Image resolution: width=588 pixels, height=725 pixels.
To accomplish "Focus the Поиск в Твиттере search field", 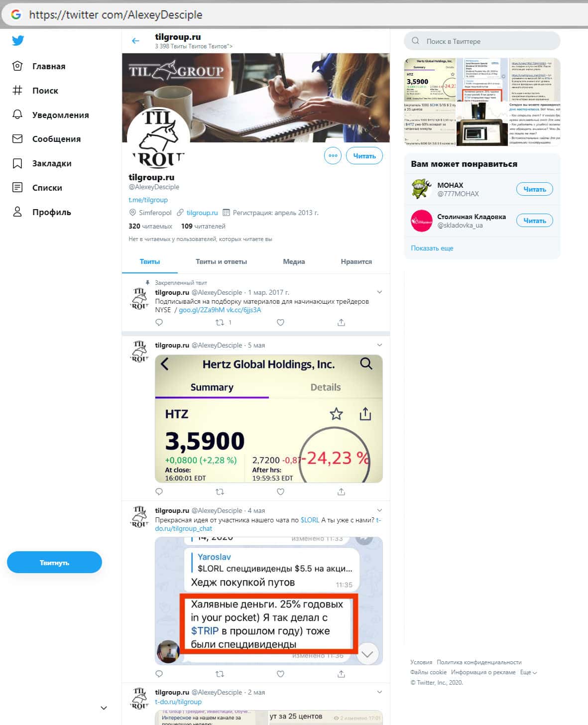I will pyautogui.click(x=482, y=41).
